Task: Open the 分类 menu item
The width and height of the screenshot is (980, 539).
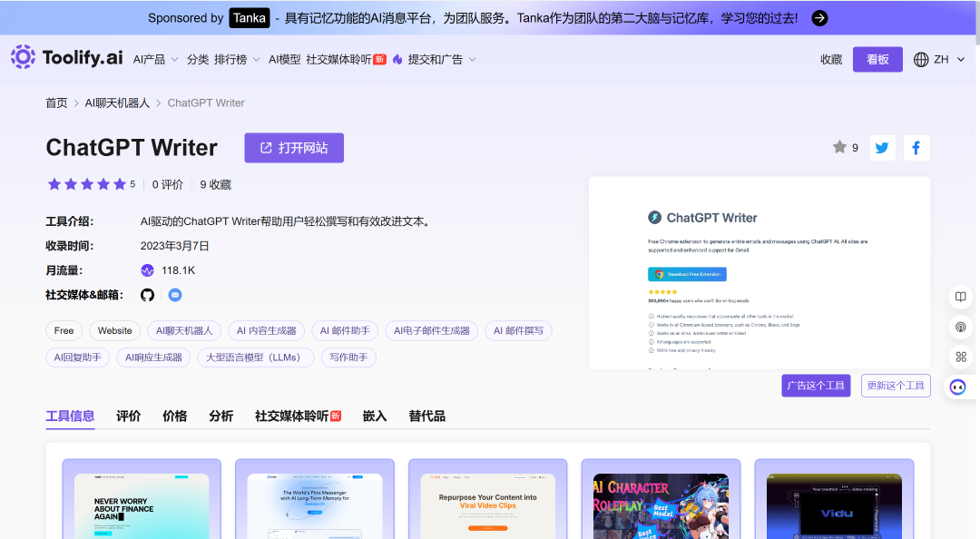Action: click(x=198, y=59)
